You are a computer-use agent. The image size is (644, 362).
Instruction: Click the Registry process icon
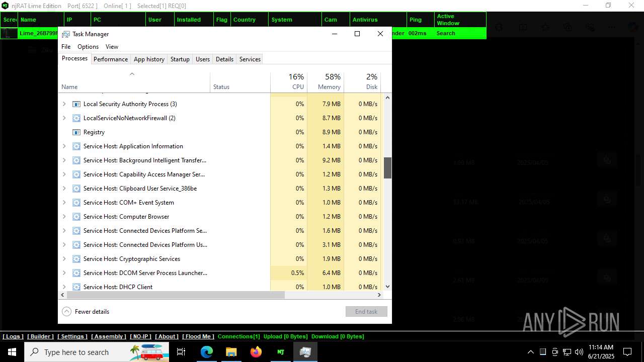pos(76,132)
